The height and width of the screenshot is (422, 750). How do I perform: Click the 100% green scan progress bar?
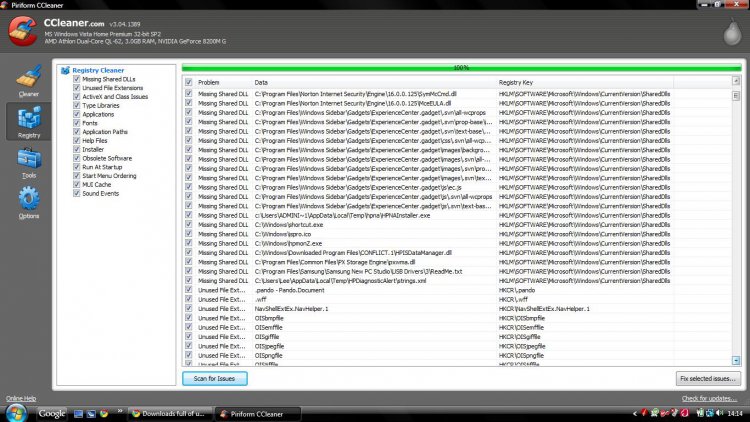pyautogui.click(x=461, y=68)
